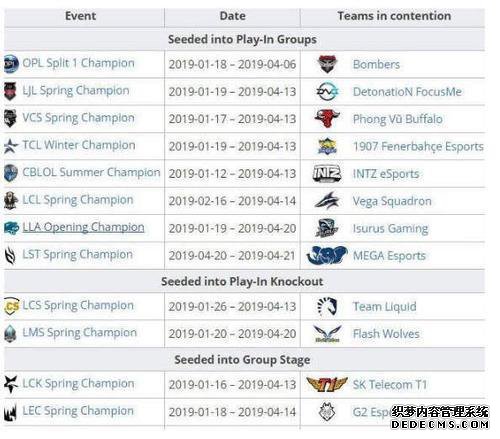500x439 pixels.
Task: Click the Flash Wolves logo icon
Action: tap(327, 334)
